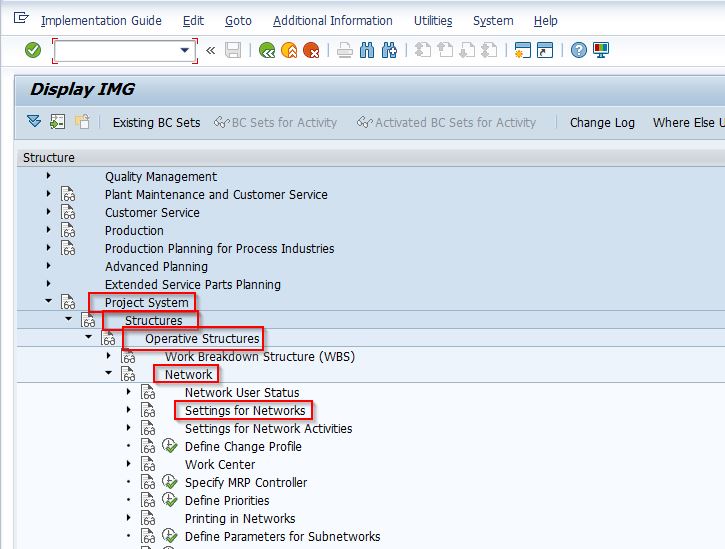Click the Next Page icon
Screen dimensions: 725x549
(467, 50)
